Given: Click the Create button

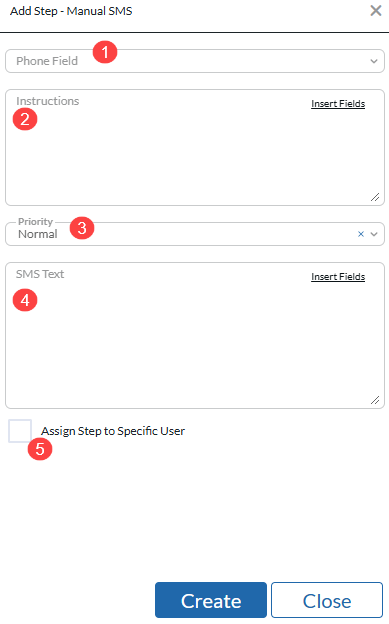Looking at the screenshot, I should [211, 600].
